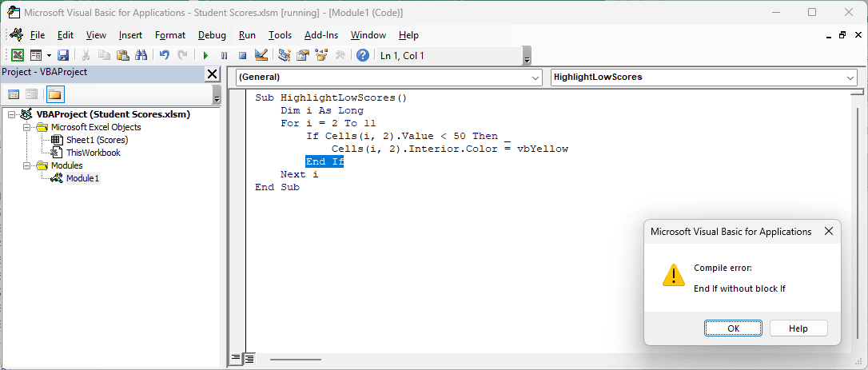Open the File menu
The image size is (868, 370).
(x=38, y=35)
